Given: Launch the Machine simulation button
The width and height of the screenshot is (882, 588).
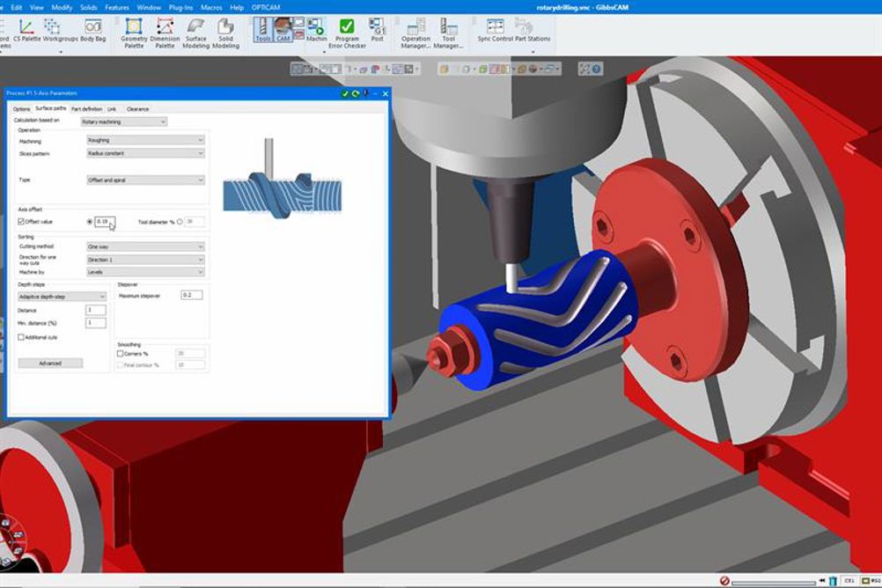Looking at the screenshot, I should [x=316, y=30].
